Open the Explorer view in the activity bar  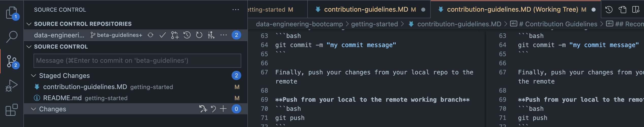pyautogui.click(x=12, y=13)
